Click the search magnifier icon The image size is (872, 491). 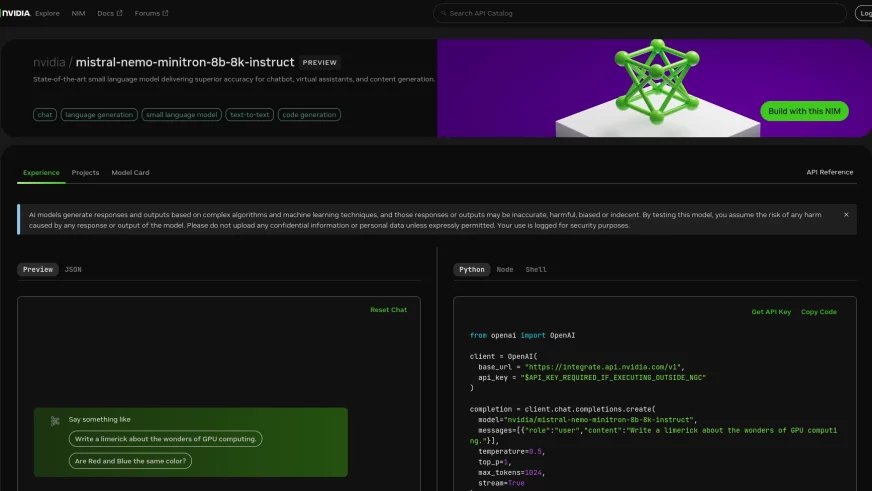pyautogui.click(x=443, y=13)
